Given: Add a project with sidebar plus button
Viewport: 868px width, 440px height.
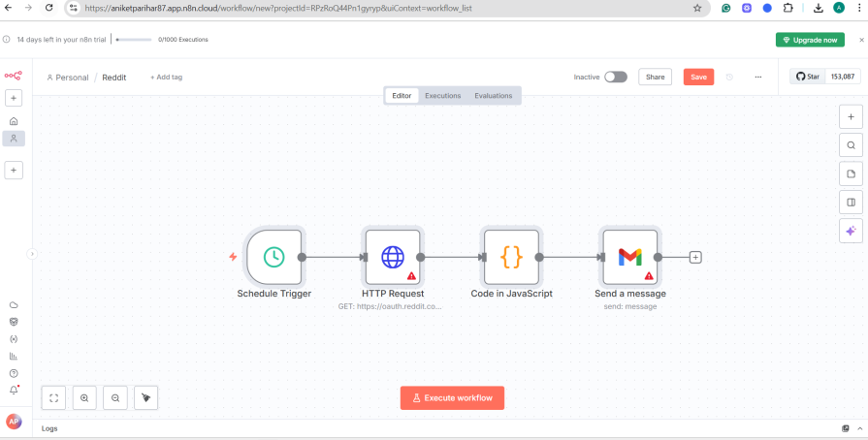Looking at the screenshot, I should tap(14, 171).
